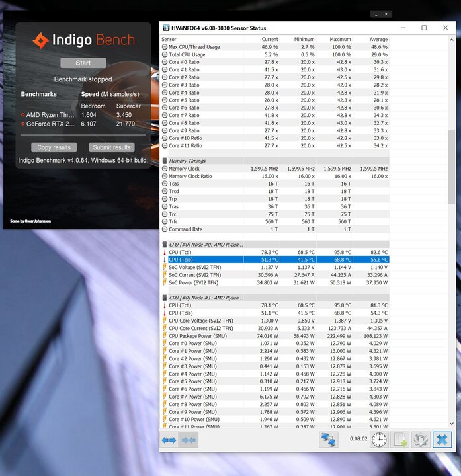This screenshot has height=476, width=461.
Task: Click the SoC Power lightning bolt icon
Action: click(165, 282)
